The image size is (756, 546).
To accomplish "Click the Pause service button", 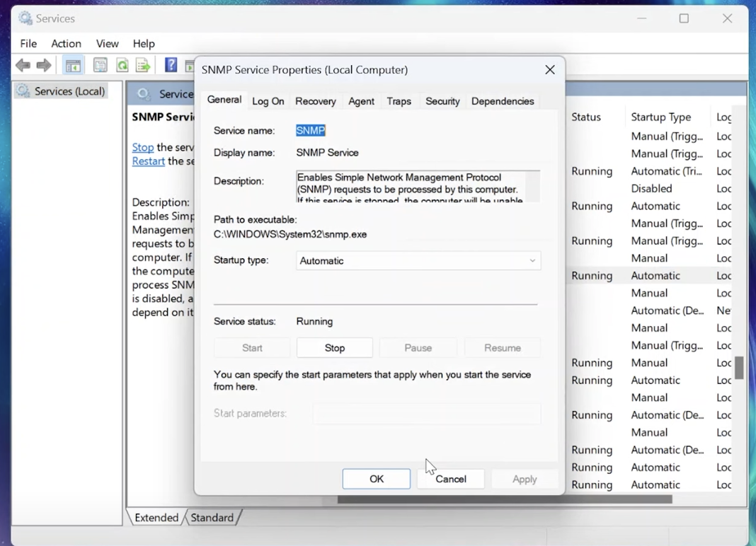I will [x=418, y=348].
